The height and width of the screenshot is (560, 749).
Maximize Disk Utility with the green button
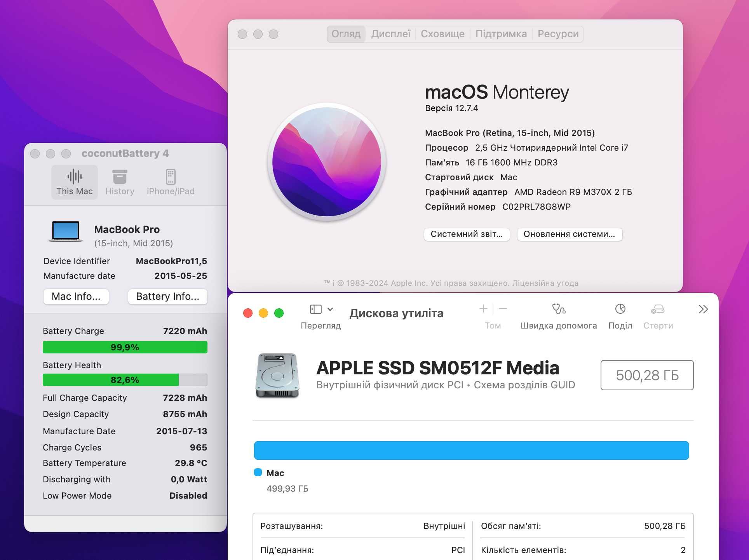point(279,313)
